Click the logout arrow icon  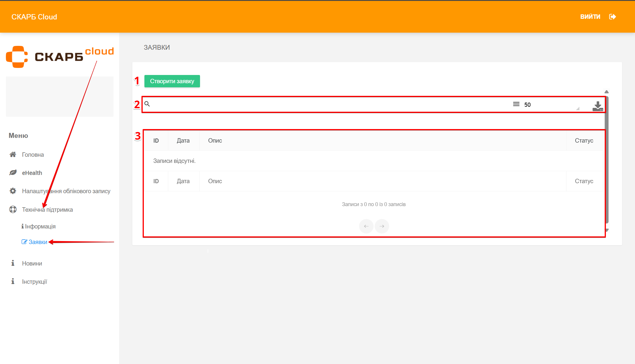point(612,17)
